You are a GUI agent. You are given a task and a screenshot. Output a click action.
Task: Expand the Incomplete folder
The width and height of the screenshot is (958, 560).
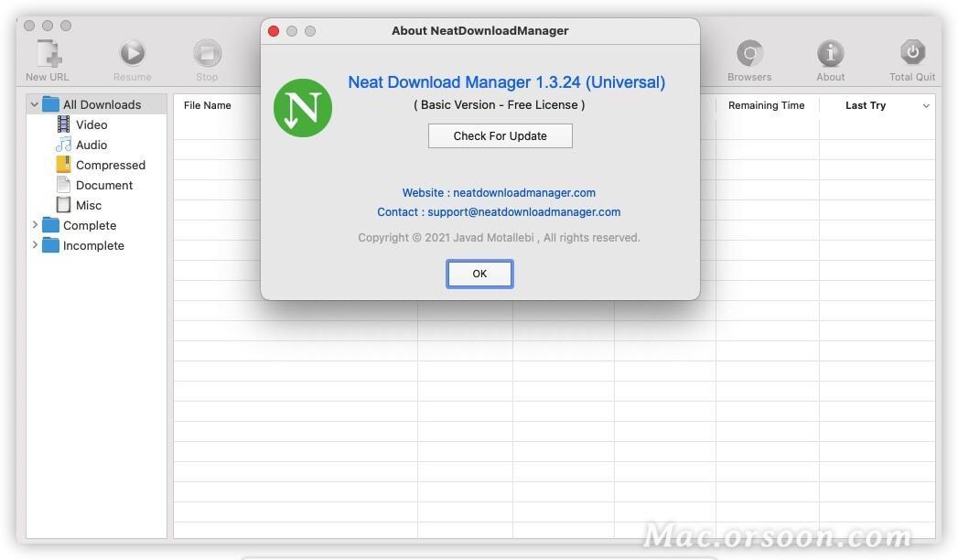35,245
